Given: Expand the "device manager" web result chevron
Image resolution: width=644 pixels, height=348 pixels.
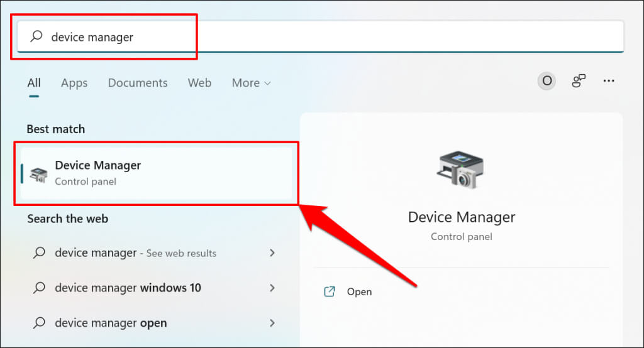Looking at the screenshot, I should pos(272,253).
